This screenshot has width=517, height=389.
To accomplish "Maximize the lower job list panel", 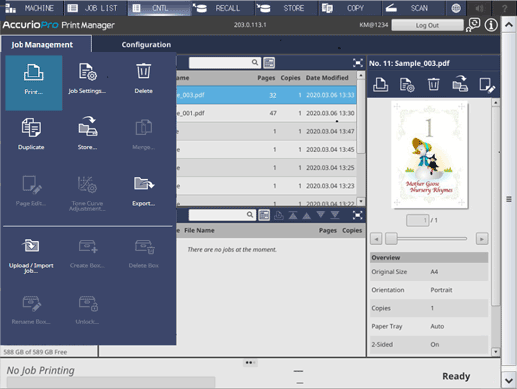I will click(x=358, y=215).
